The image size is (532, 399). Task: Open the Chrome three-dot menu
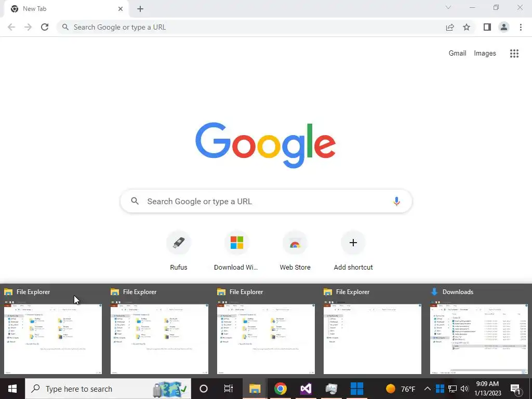click(x=521, y=27)
